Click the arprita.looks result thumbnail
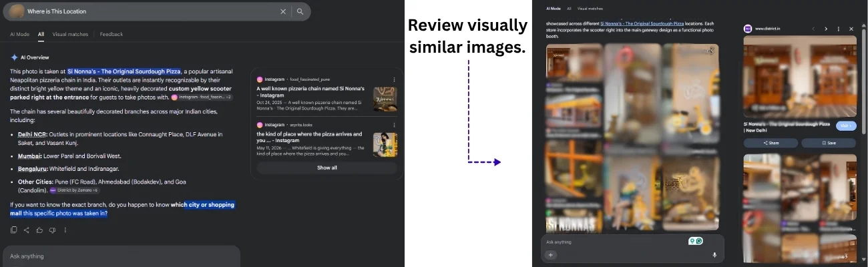 pyautogui.click(x=385, y=144)
